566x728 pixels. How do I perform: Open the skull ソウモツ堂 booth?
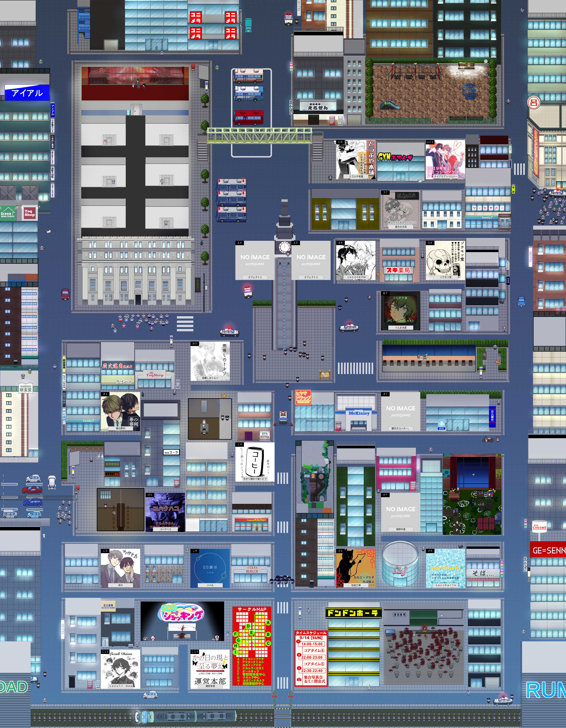pos(445,260)
